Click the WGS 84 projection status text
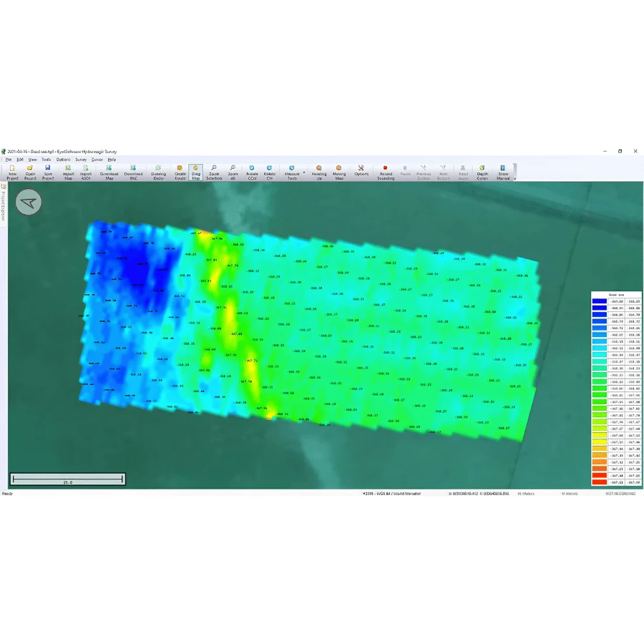The width and height of the screenshot is (644, 644). (392, 494)
